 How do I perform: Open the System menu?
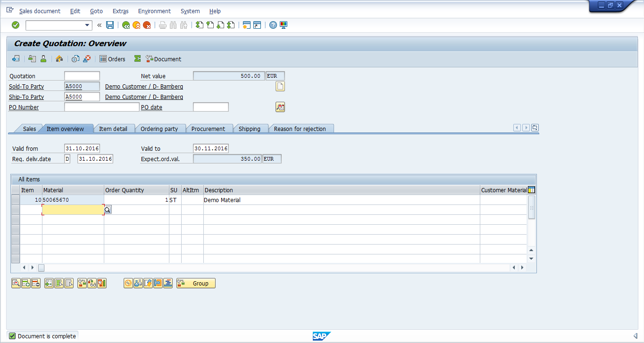tap(190, 11)
